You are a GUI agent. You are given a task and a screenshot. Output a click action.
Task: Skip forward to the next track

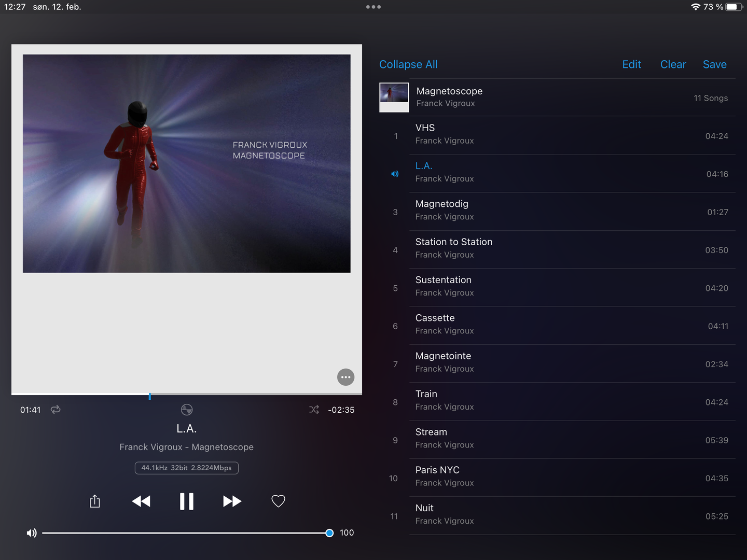[x=232, y=501]
